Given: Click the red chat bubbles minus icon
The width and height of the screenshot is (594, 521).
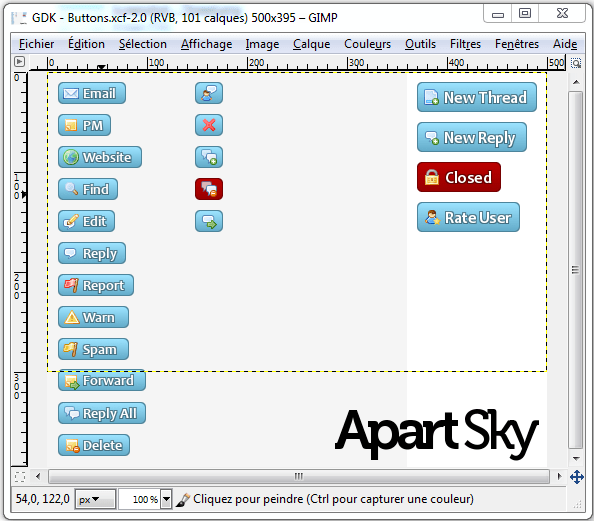Looking at the screenshot, I should (209, 189).
